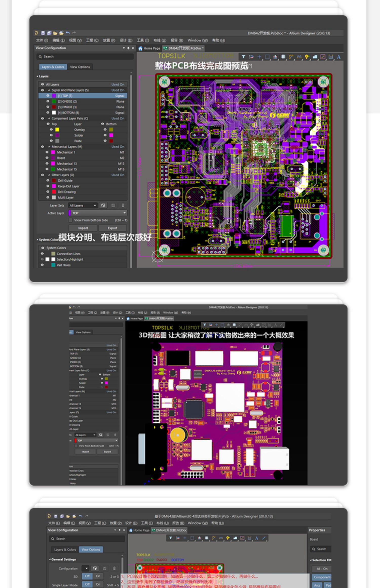Switch to View Options tab in first window
This screenshot has height=588, width=380.
pyautogui.click(x=80, y=67)
